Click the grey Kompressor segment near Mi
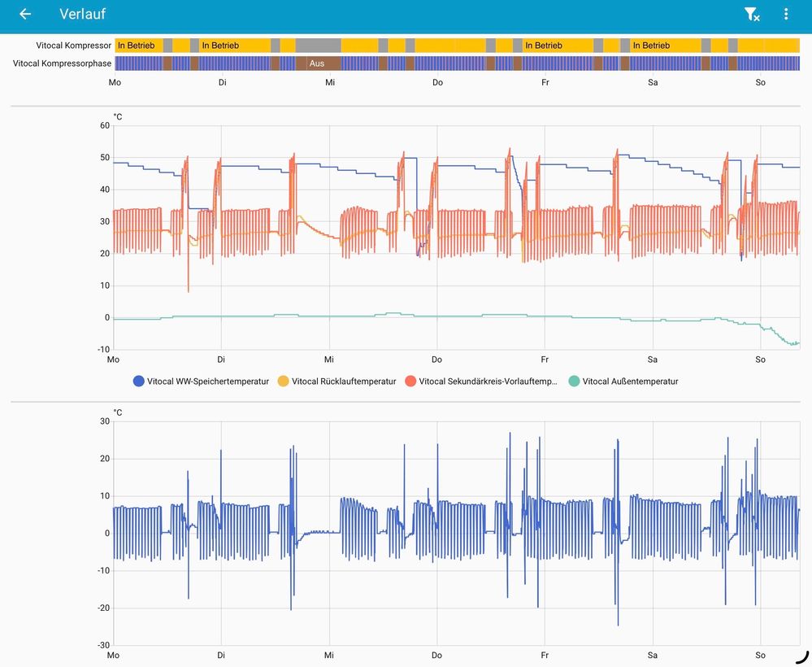The width and height of the screenshot is (812, 667). [x=319, y=46]
